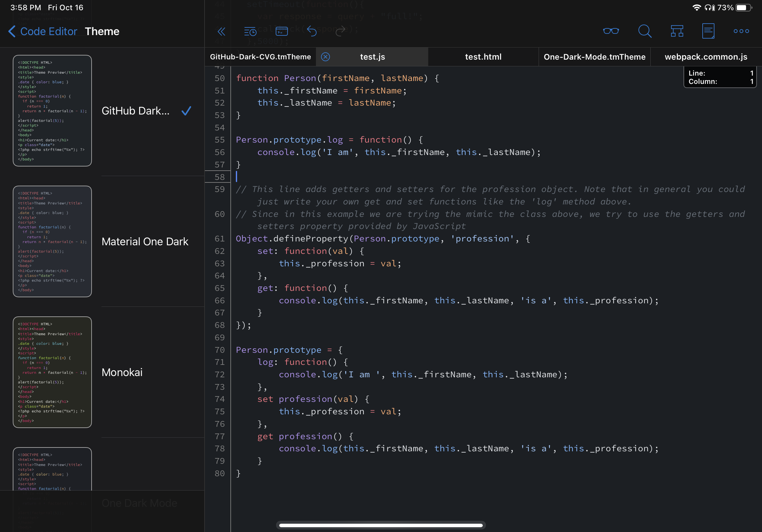Go back to Code Editor settings
Viewport: 762px width, 532px height.
[42, 31]
